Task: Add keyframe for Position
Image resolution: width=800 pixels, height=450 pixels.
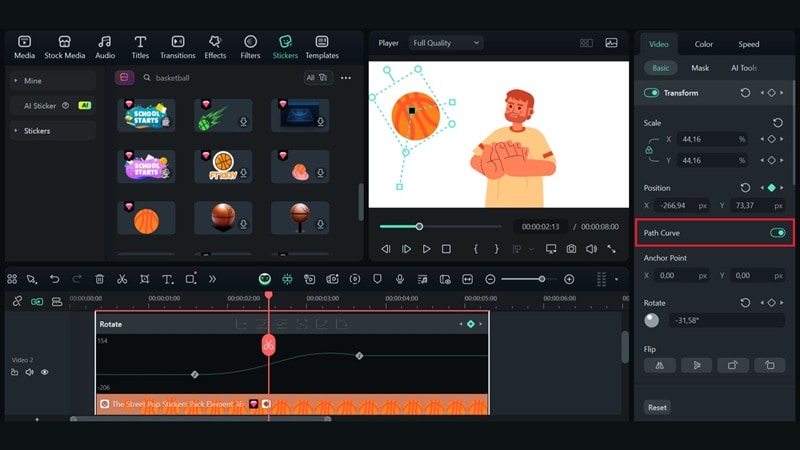Action: [x=771, y=188]
